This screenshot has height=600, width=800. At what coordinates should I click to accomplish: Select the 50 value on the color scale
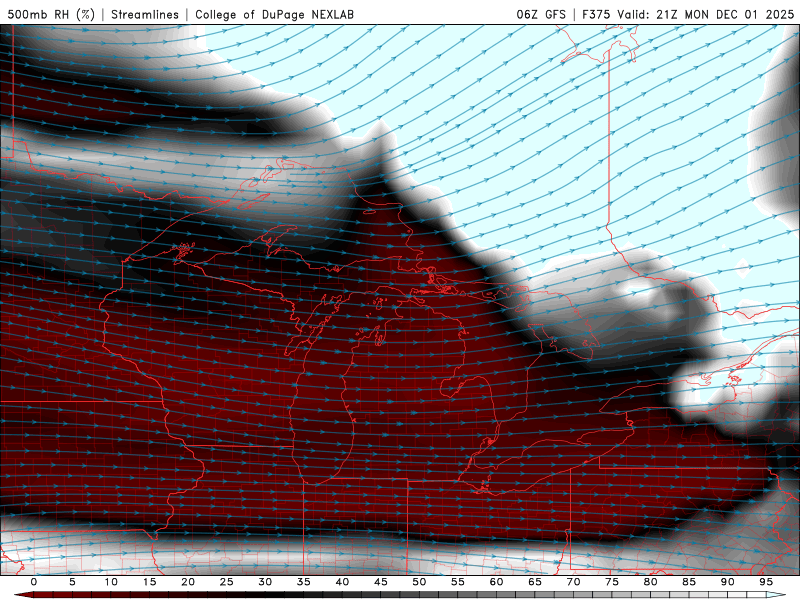[x=419, y=582]
